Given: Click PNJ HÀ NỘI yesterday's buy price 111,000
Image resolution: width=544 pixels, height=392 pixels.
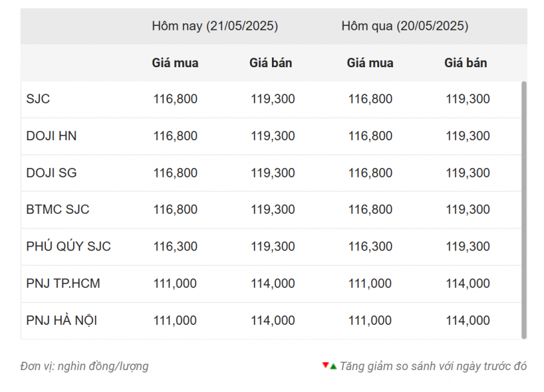Looking at the screenshot, I should coord(370,320).
